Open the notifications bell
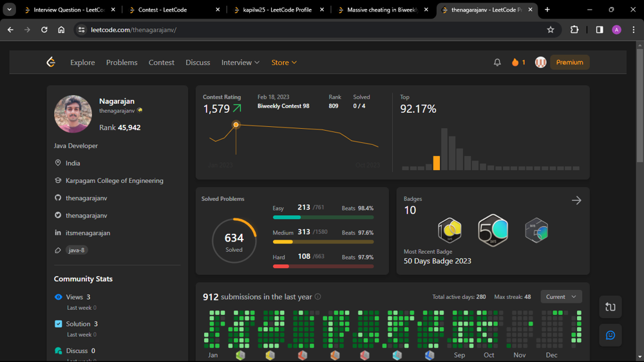 click(497, 62)
